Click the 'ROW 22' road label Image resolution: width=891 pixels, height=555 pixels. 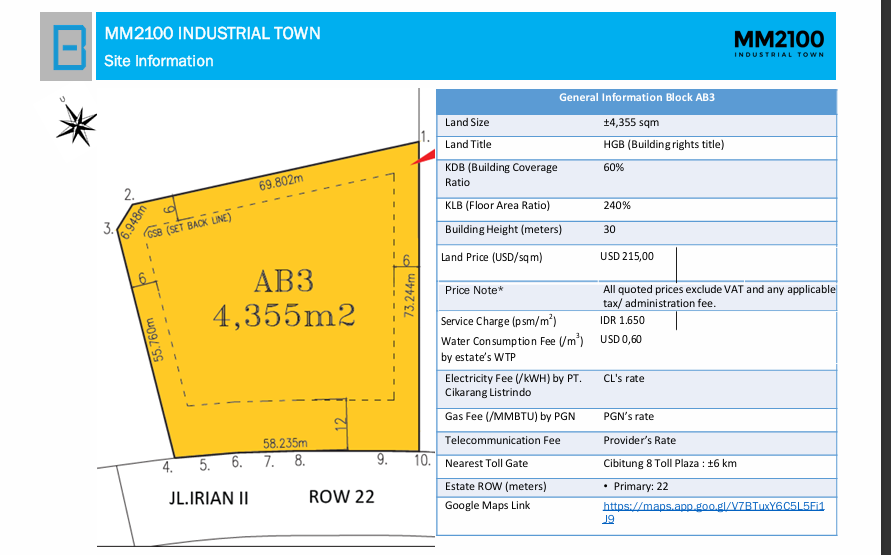pyautogui.click(x=342, y=497)
